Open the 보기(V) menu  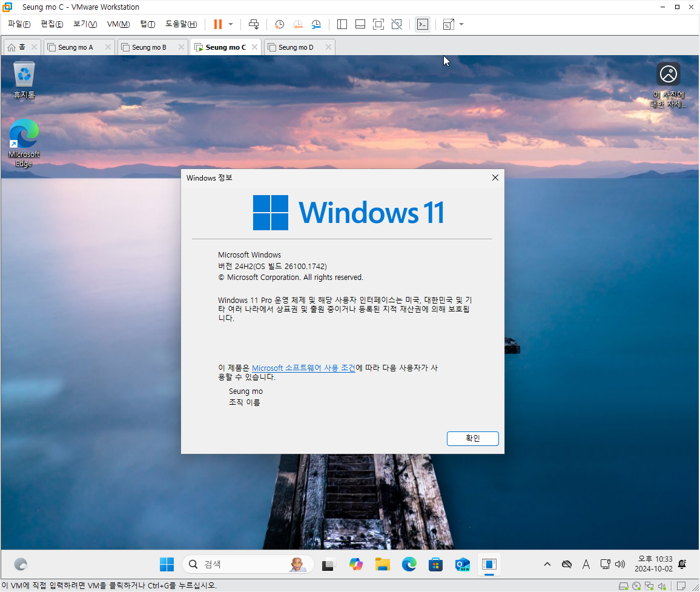click(x=85, y=24)
